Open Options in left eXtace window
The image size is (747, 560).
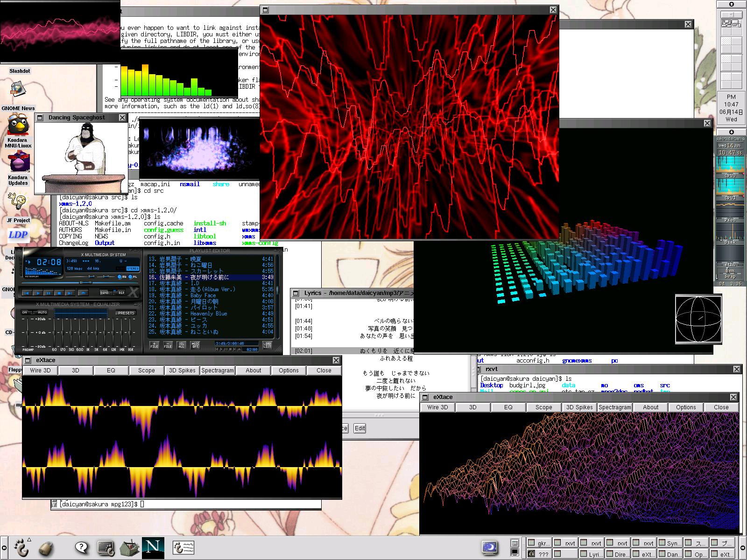tap(289, 371)
